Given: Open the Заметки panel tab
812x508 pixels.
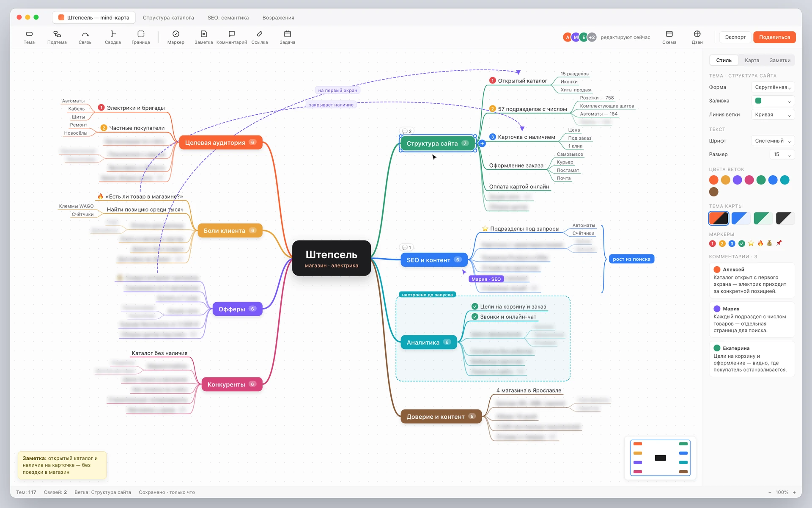Looking at the screenshot, I should (780, 61).
